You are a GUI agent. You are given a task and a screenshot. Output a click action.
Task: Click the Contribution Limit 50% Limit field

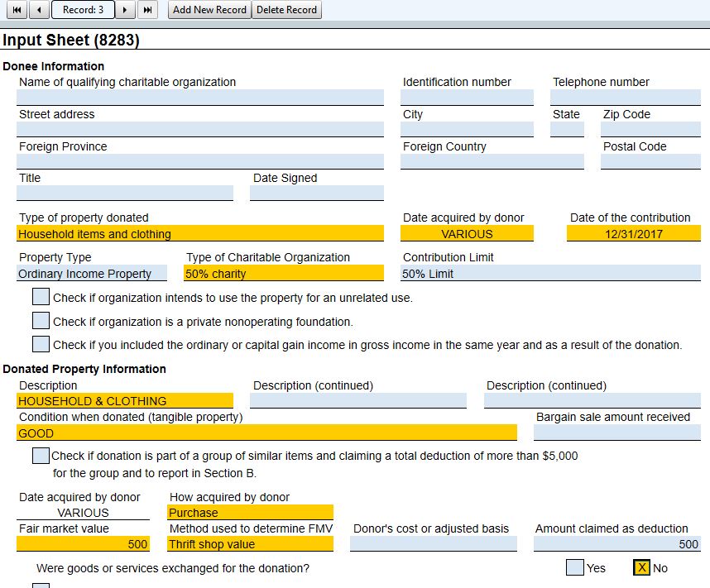pos(550,274)
